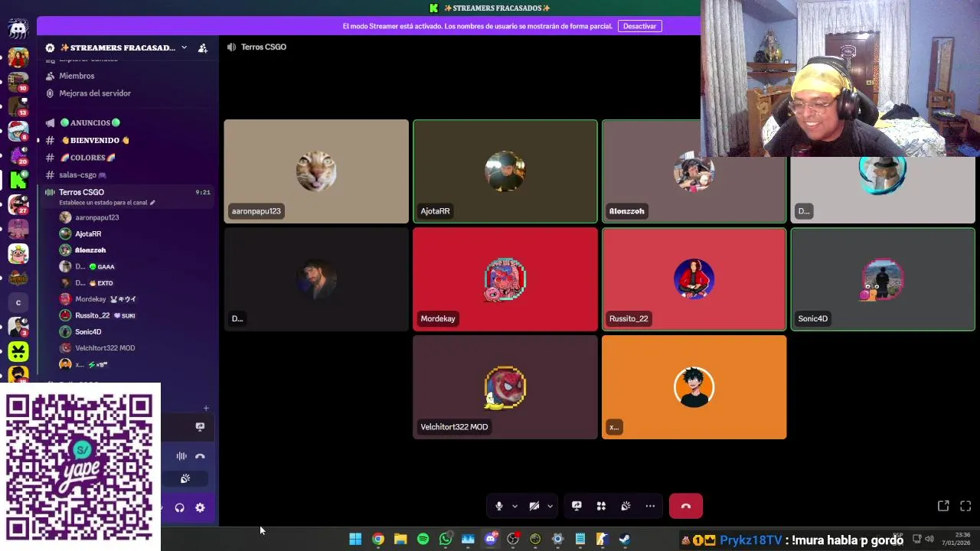Viewport: 980px width, 551px height.
Task: Toggle camera on in call bar
Action: click(x=534, y=506)
